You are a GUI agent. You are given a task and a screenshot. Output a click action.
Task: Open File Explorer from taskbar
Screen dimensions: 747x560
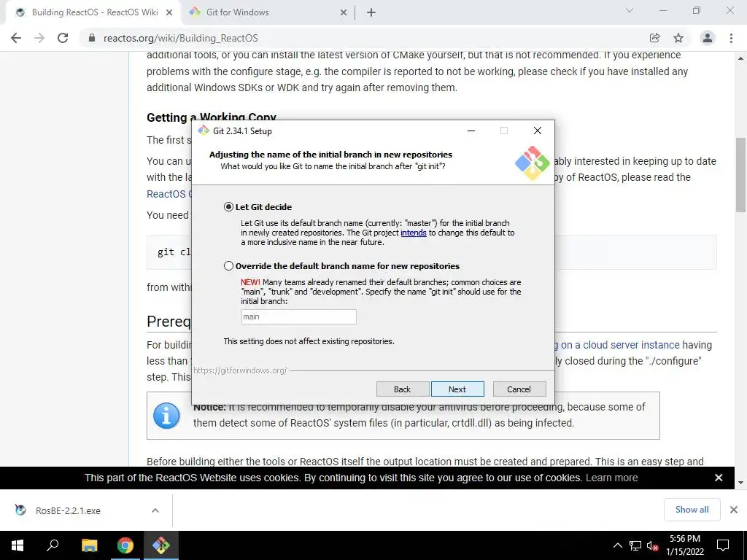89,545
